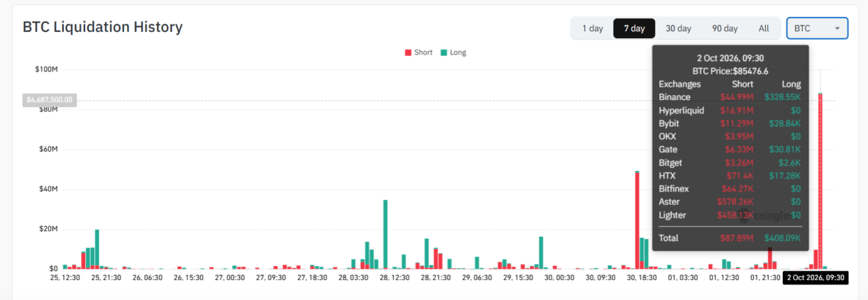Image resolution: width=868 pixels, height=300 pixels.
Task: Click the BTC Liquidation History title
Action: point(103,27)
